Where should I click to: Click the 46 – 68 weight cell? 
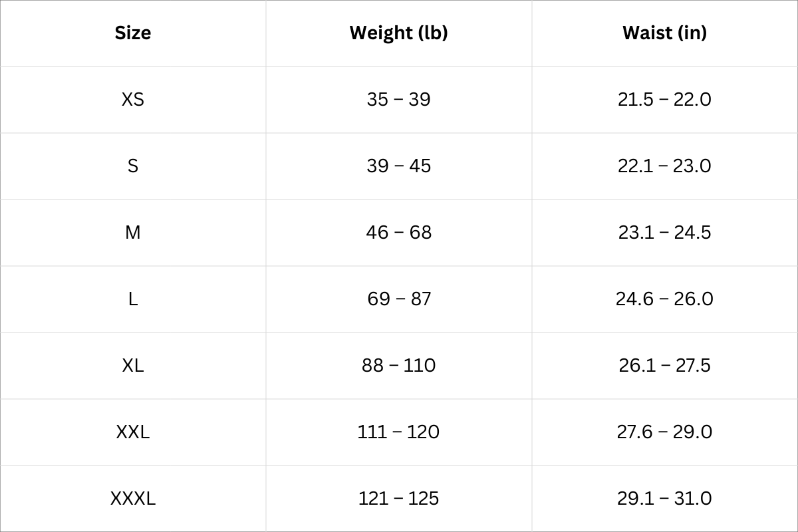tap(398, 232)
